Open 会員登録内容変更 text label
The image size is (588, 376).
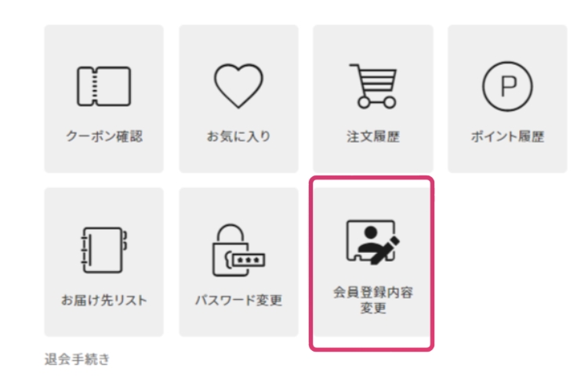pyautogui.click(x=373, y=300)
